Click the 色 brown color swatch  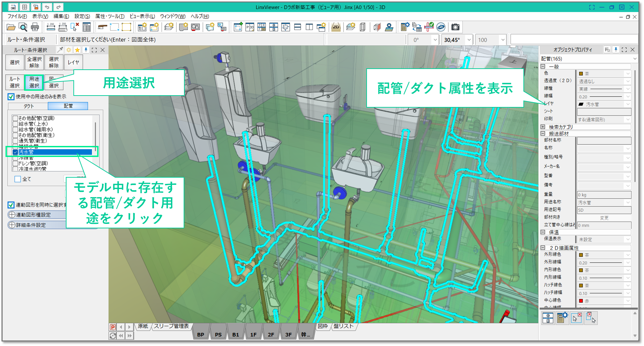581,74
